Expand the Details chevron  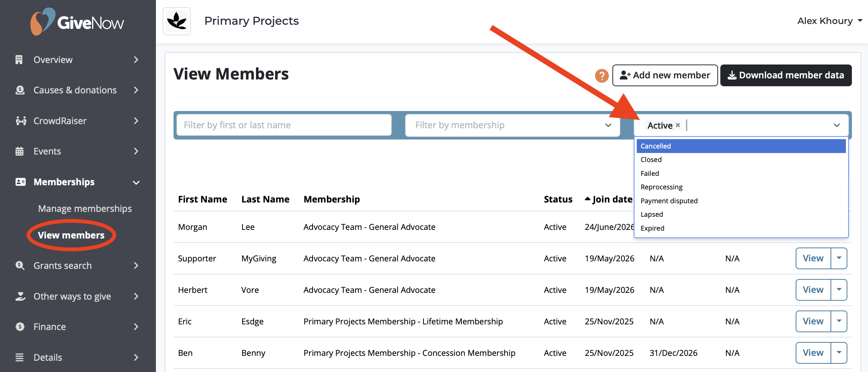[x=136, y=357]
